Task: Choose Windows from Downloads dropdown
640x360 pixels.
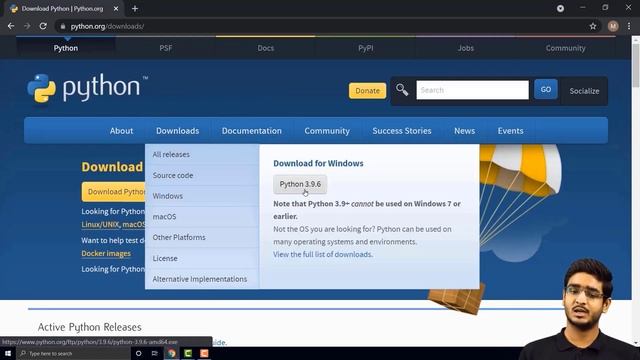Action: (202, 196)
